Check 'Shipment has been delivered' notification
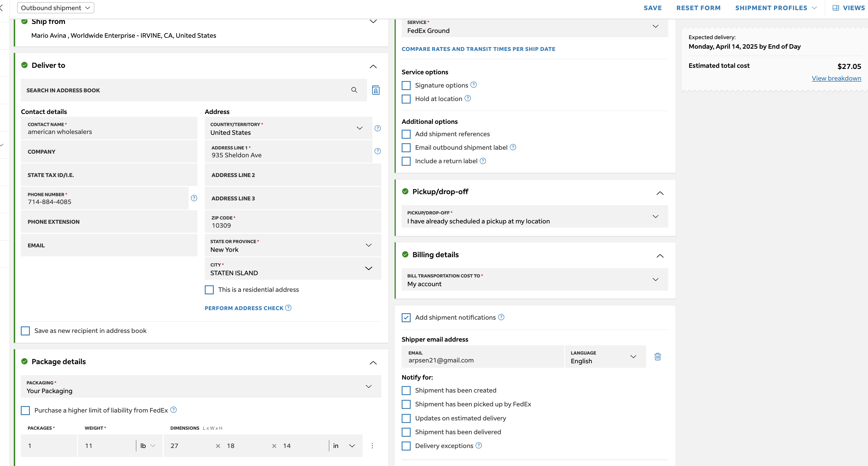 (x=406, y=432)
